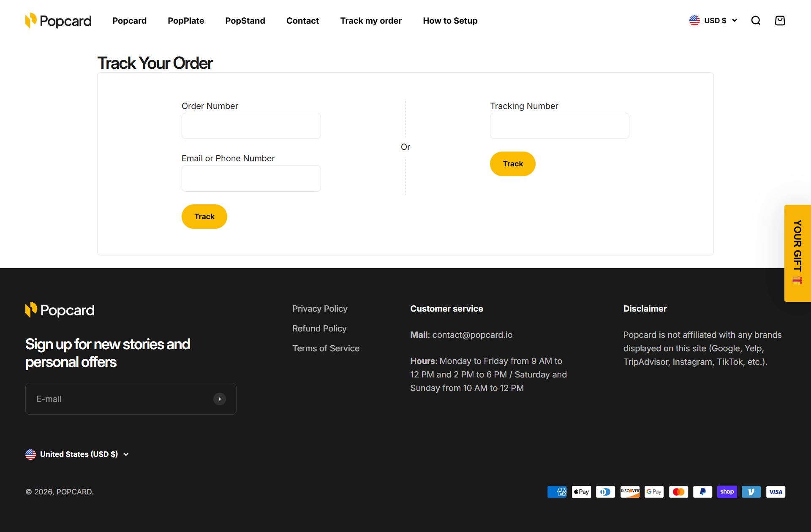811x532 pixels.
Task: Focus the Tracking Number input field
Action: [x=560, y=126]
